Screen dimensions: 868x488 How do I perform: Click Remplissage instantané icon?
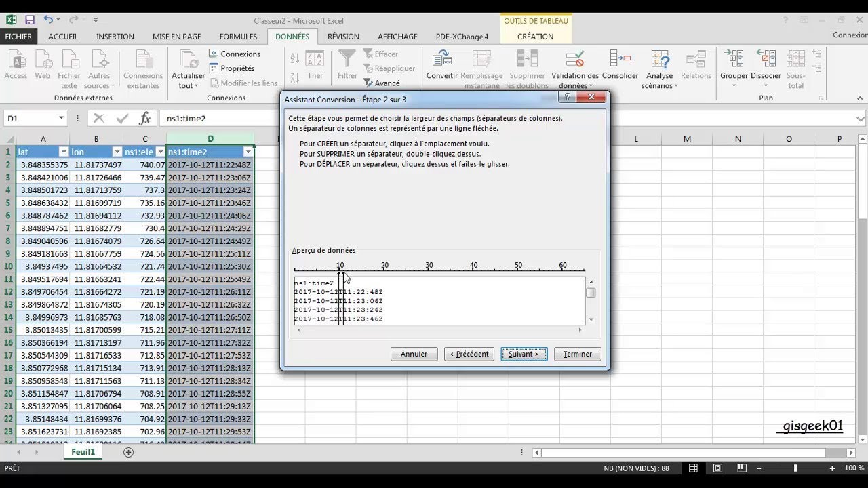click(x=483, y=69)
